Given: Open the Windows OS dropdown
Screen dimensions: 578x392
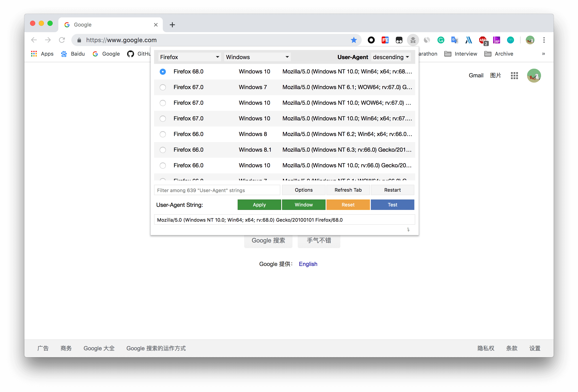Looking at the screenshot, I should 257,57.
